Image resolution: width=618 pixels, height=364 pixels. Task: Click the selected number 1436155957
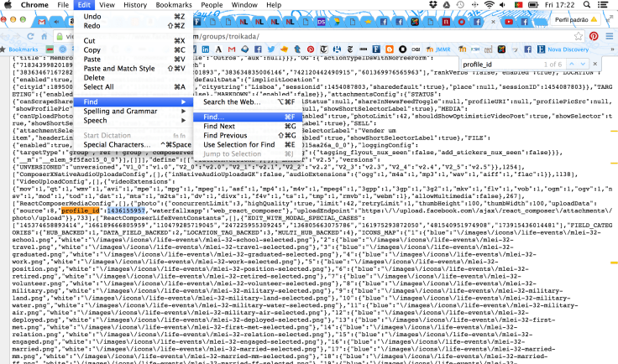[x=126, y=211]
